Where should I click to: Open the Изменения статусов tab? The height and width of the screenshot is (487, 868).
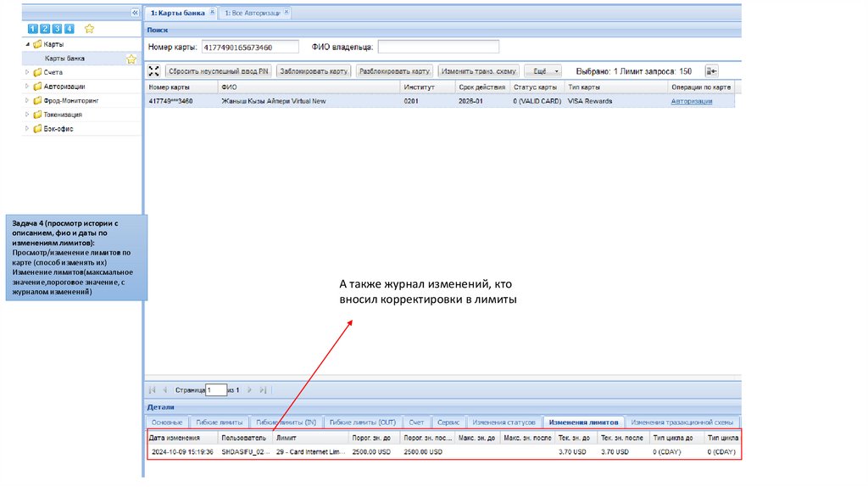point(504,423)
